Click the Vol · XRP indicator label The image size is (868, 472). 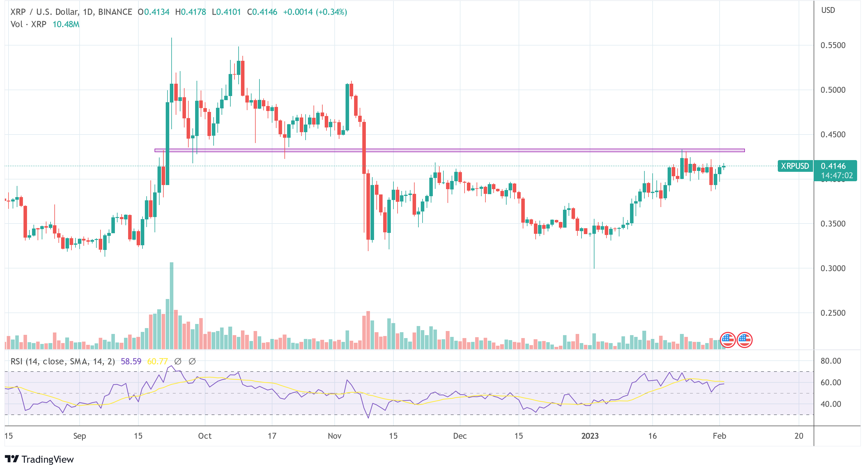click(29, 24)
